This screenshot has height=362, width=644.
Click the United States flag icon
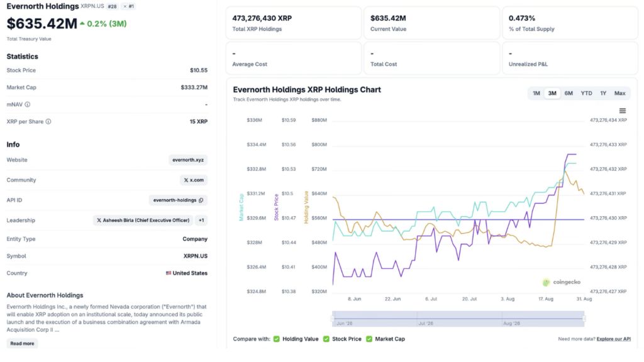point(169,273)
